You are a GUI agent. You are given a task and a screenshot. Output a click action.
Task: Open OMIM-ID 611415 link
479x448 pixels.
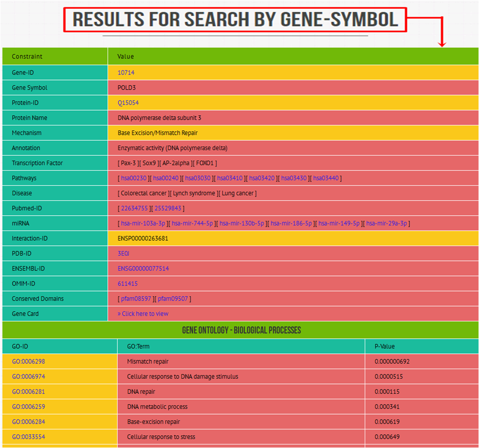pyautogui.click(x=127, y=284)
